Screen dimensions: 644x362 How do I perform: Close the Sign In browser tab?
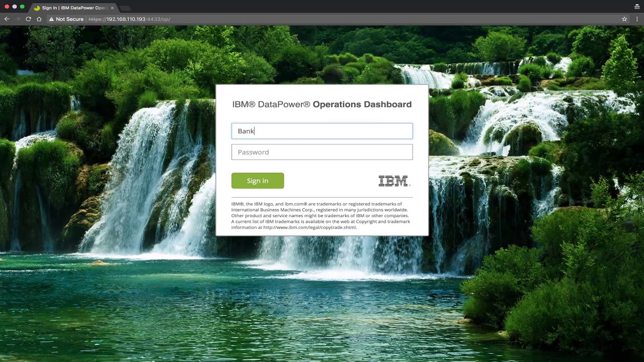tap(112, 8)
